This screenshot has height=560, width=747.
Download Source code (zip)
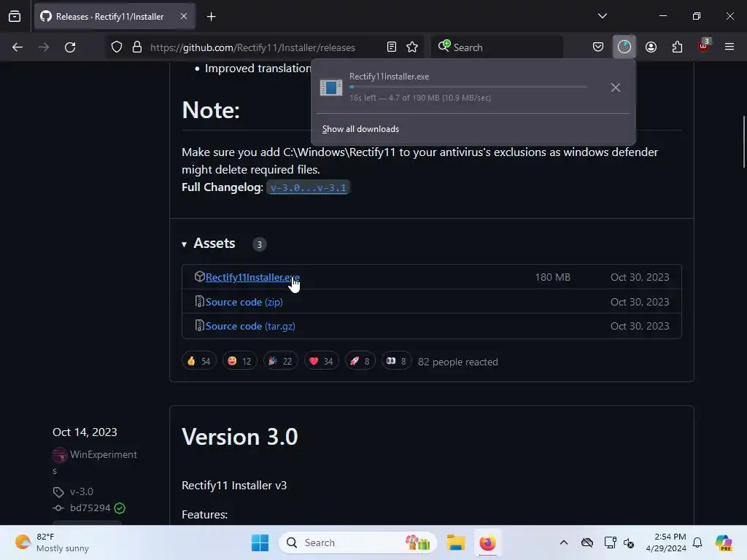pyautogui.click(x=244, y=302)
